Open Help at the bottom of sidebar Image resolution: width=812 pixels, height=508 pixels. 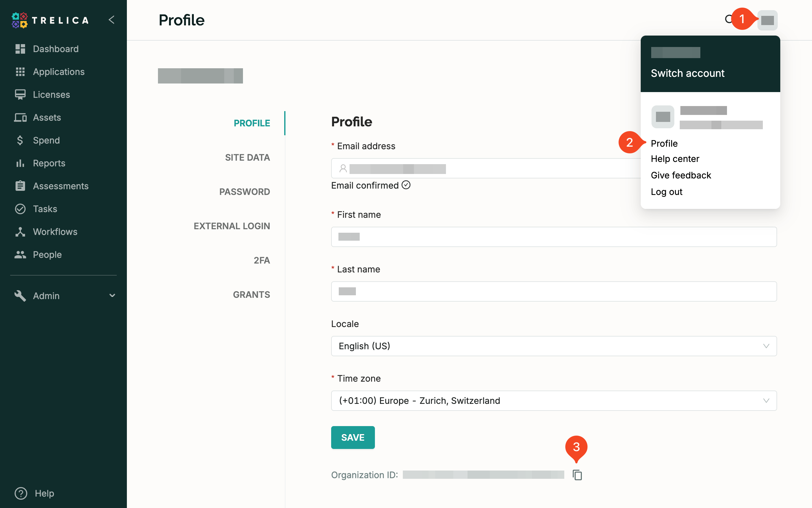35,493
